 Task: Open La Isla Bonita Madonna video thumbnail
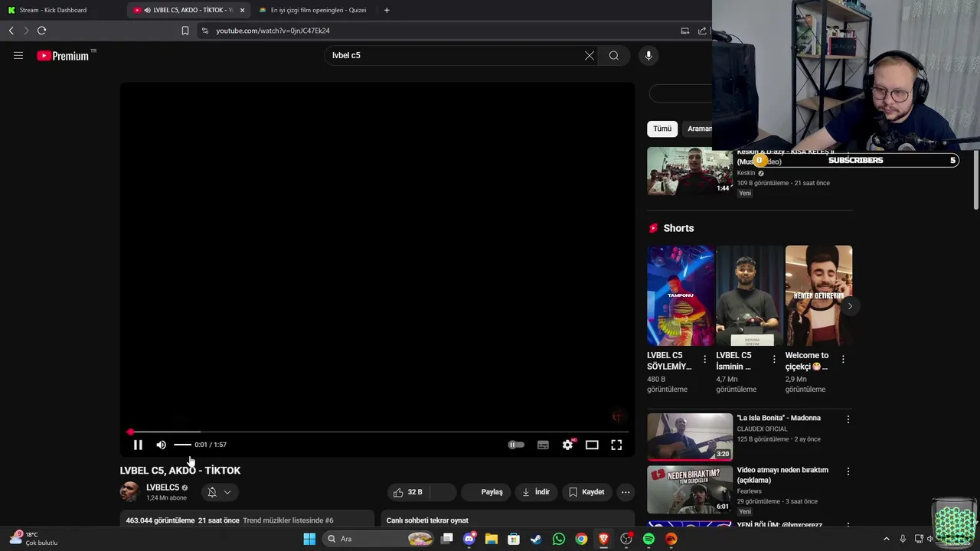click(x=689, y=437)
